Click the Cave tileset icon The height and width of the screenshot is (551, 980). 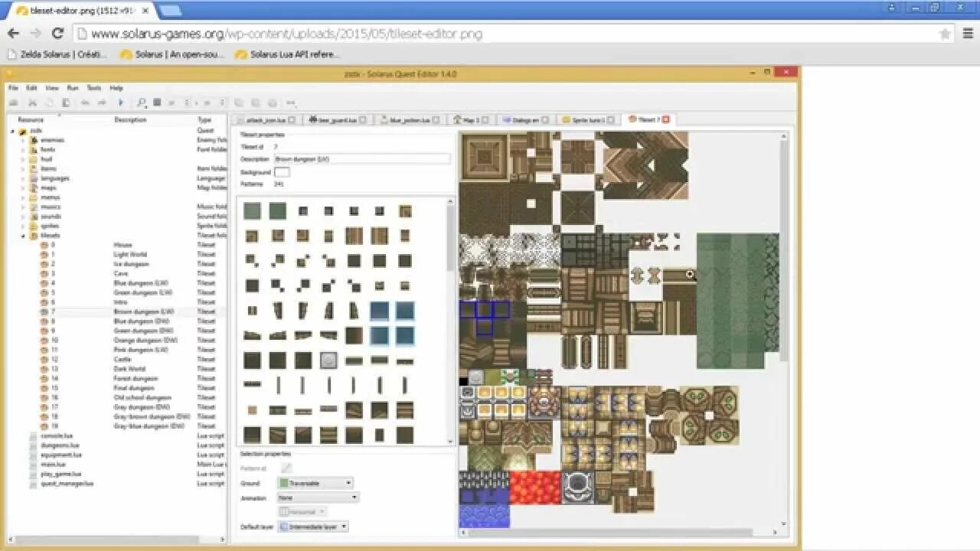pos(44,274)
